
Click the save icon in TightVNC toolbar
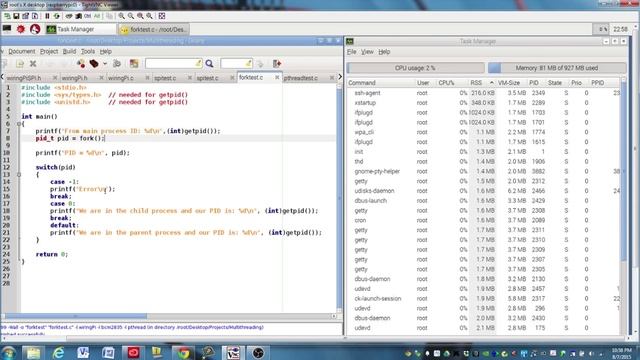[16, 16]
